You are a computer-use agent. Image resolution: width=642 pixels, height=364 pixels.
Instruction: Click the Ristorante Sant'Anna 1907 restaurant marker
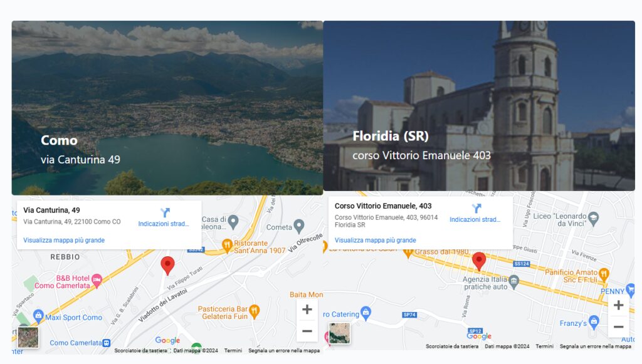point(228,243)
